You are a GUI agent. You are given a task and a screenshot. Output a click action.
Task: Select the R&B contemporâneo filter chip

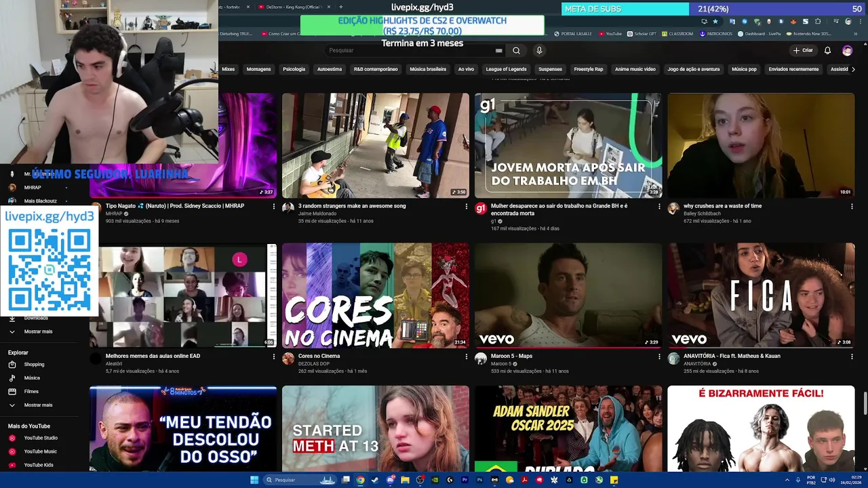click(x=376, y=69)
